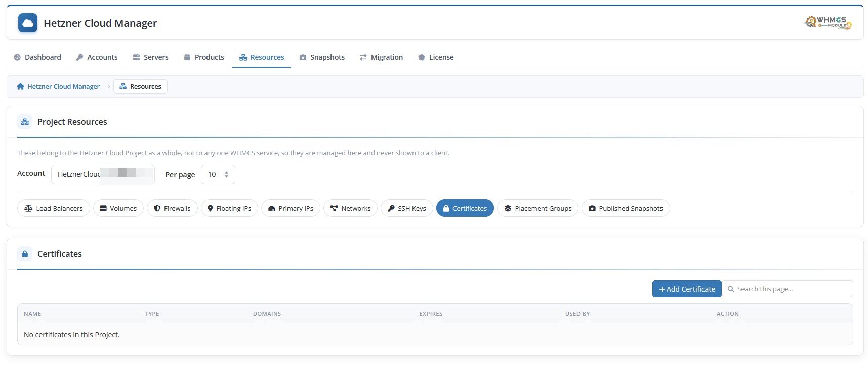This screenshot has height=370, width=868.
Task: Click the 'No certificates in this Project.' text
Action: pyautogui.click(x=72, y=335)
